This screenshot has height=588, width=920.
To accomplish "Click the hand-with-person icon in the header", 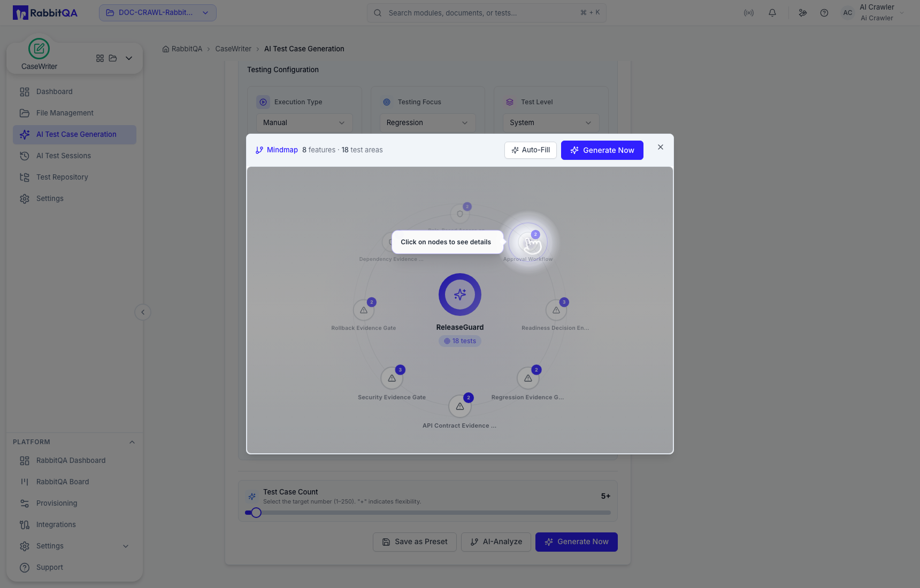I will [803, 13].
